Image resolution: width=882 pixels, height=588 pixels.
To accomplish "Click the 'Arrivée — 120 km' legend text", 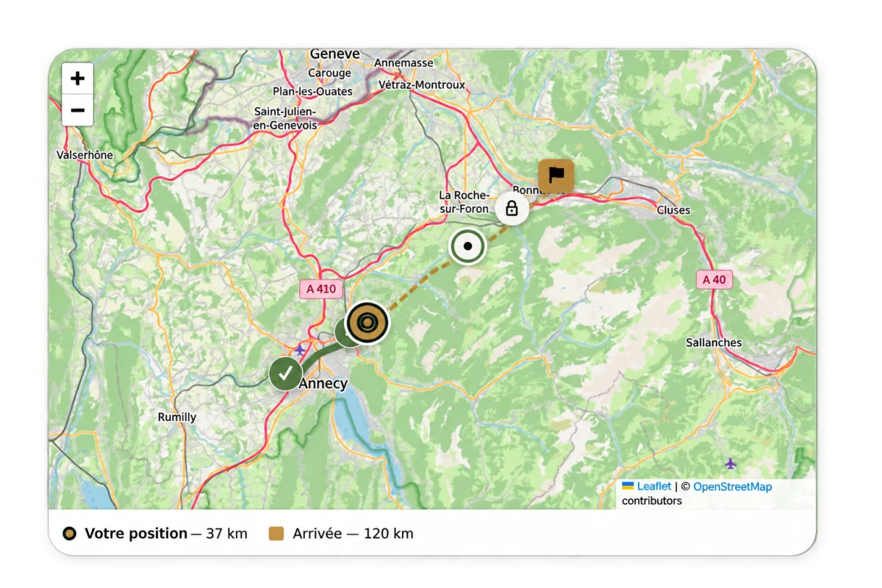I will (x=353, y=534).
